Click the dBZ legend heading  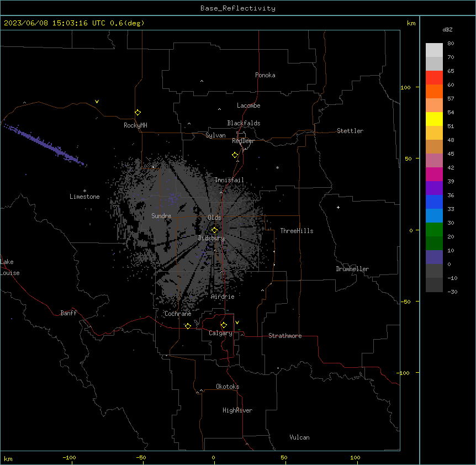(x=447, y=30)
